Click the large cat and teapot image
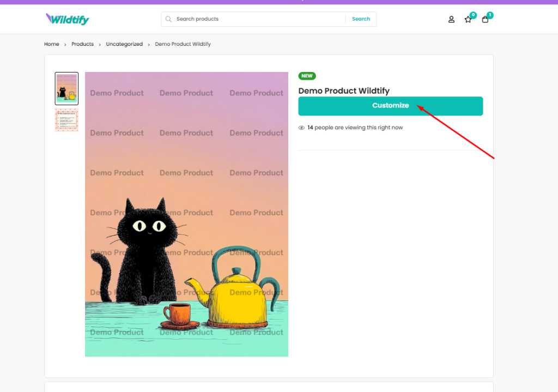Image resolution: width=558 pixels, height=392 pixels. pyautogui.click(x=186, y=214)
